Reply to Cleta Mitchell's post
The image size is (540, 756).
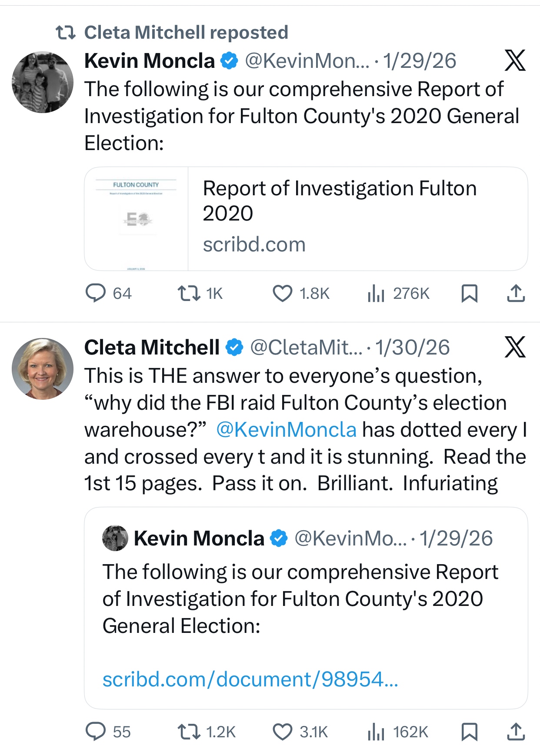tap(96, 732)
